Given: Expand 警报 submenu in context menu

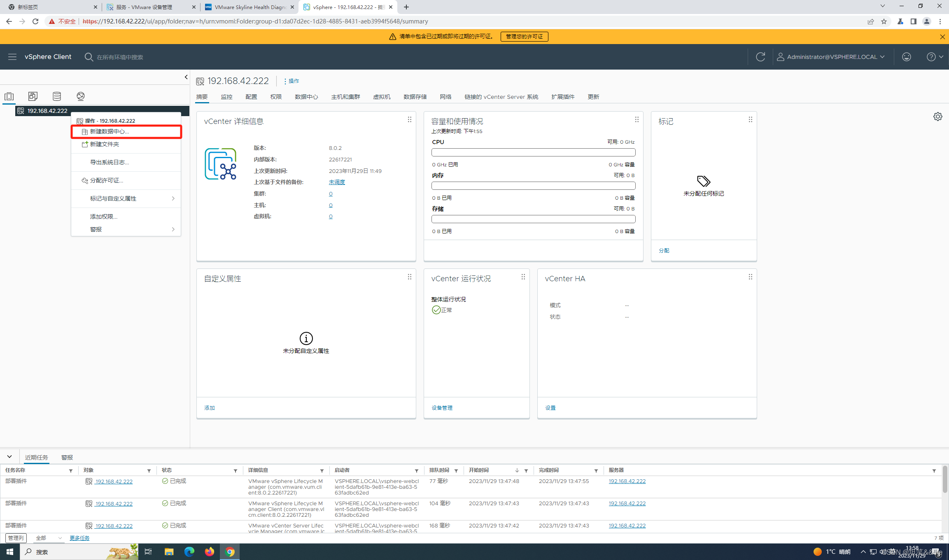Looking at the screenshot, I should pos(126,229).
